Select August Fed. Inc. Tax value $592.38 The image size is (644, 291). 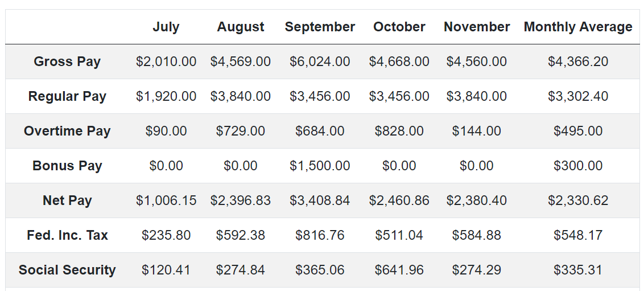pos(240,235)
